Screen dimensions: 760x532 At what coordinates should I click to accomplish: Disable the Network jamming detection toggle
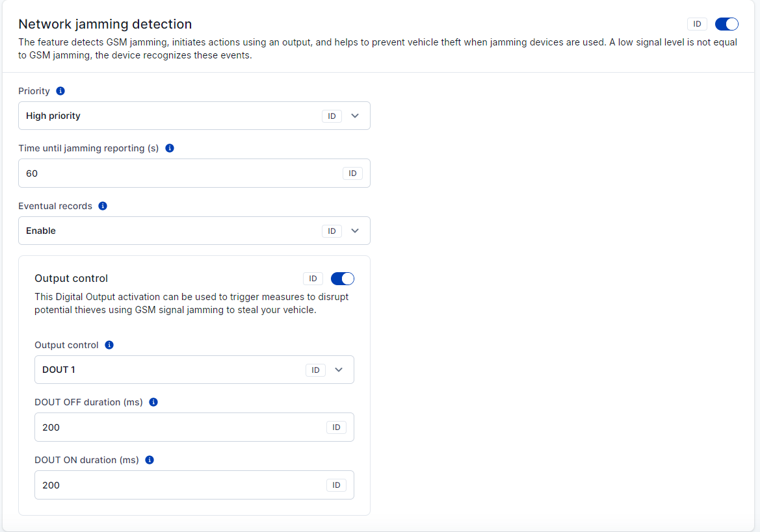[x=726, y=24]
